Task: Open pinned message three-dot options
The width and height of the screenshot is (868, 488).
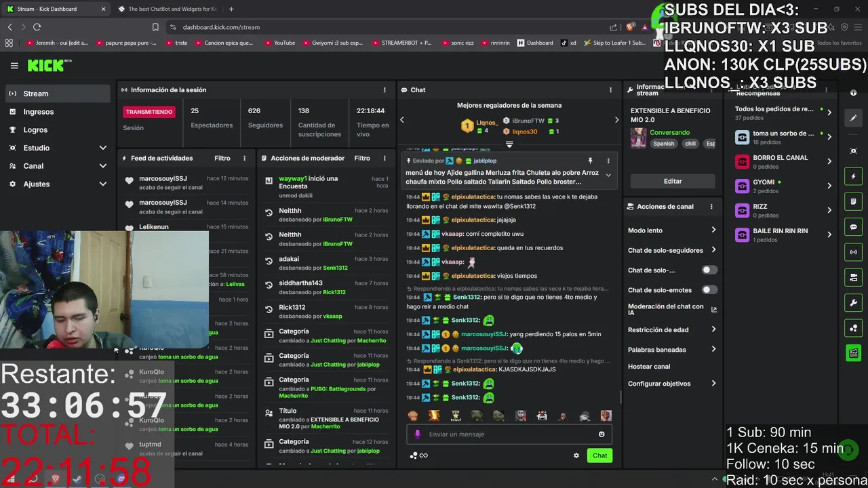Action: pos(608,161)
